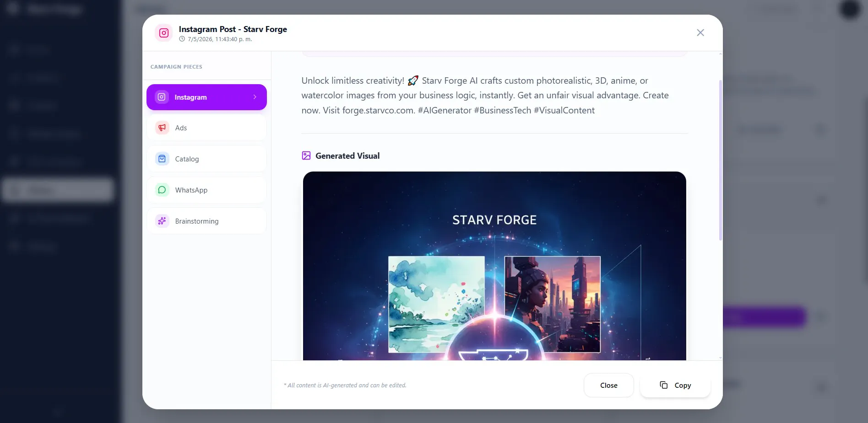Click the picture icon beside Generated Visual
Image resolution: width=868 pixels, height=423 pixels.
(306, 155)
